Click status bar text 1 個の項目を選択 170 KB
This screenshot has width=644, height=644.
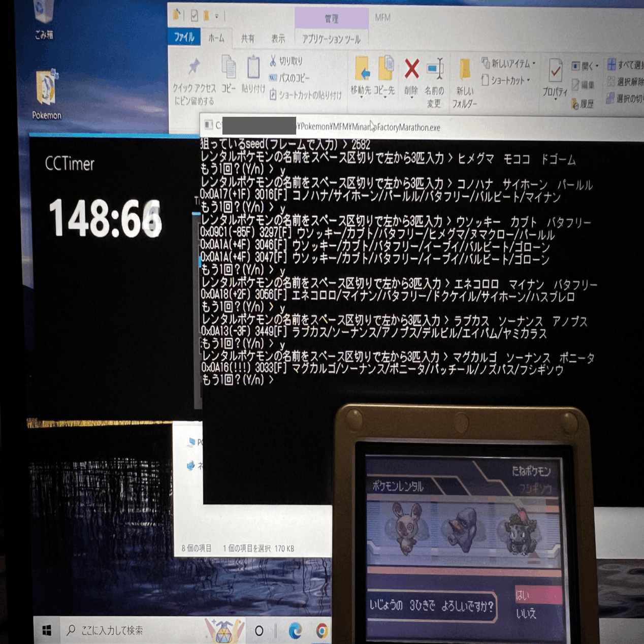(x=259, y=548)
